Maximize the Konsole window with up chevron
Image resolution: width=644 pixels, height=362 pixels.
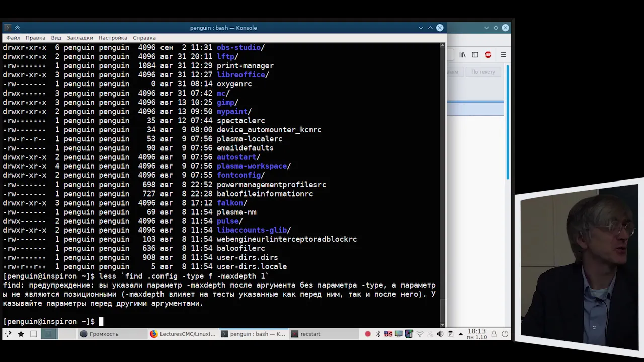point(430,28)
